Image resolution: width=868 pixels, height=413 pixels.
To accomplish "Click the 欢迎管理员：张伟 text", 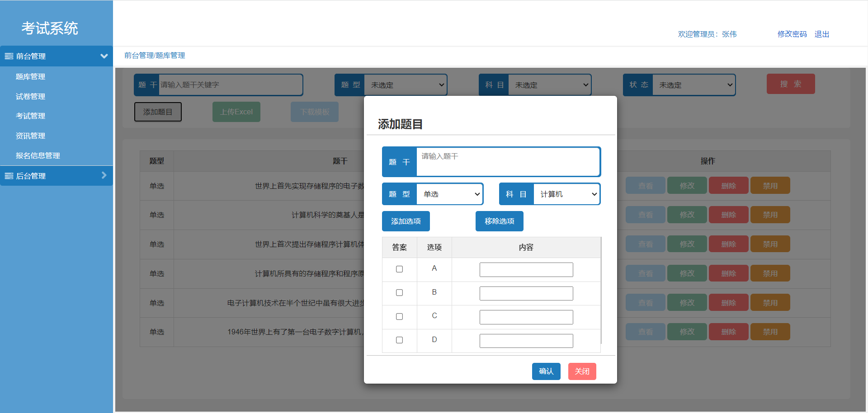I will pos(708,34).
